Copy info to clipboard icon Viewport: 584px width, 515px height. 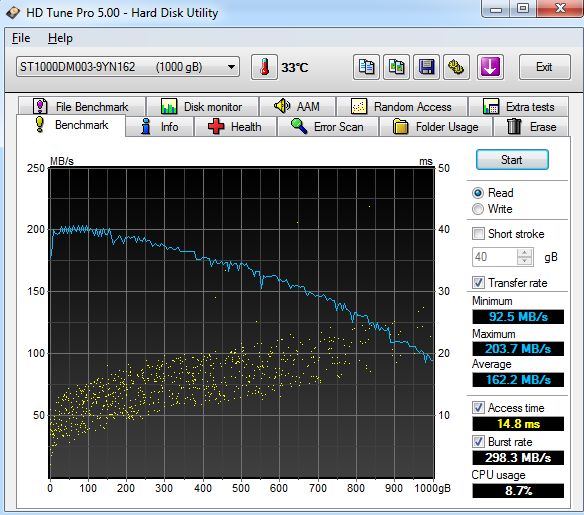(366, 67)
